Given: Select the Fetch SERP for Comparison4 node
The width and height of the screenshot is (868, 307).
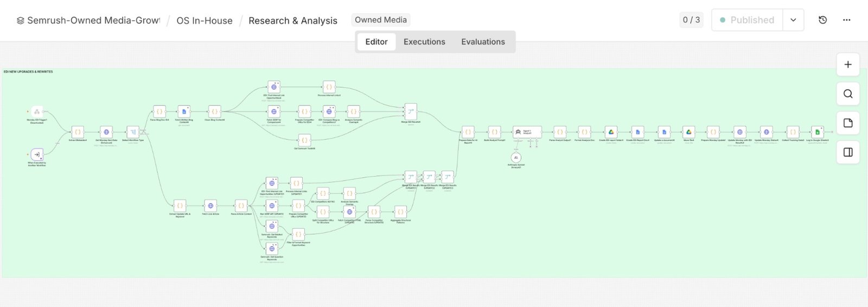Looking at the screenshot, I should click(x=274, y=111).
